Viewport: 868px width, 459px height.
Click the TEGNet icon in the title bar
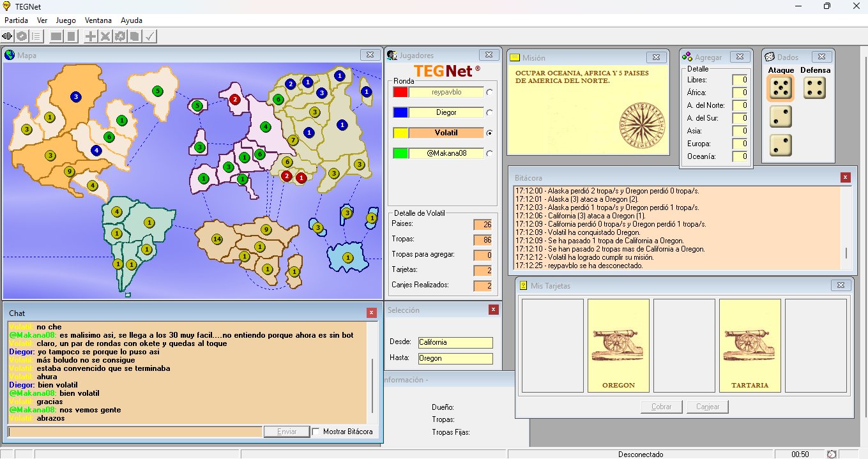click(x=7, y=6)
